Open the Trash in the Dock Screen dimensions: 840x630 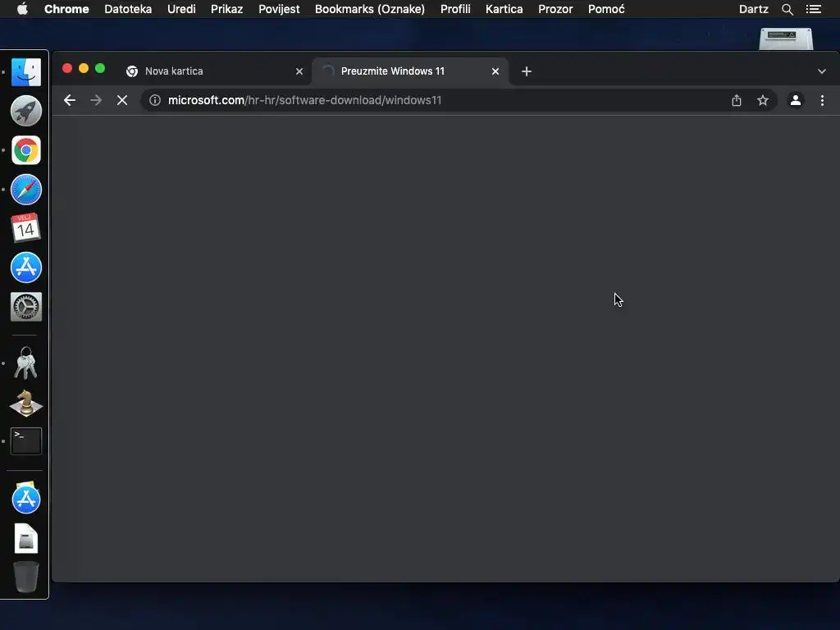25,577
